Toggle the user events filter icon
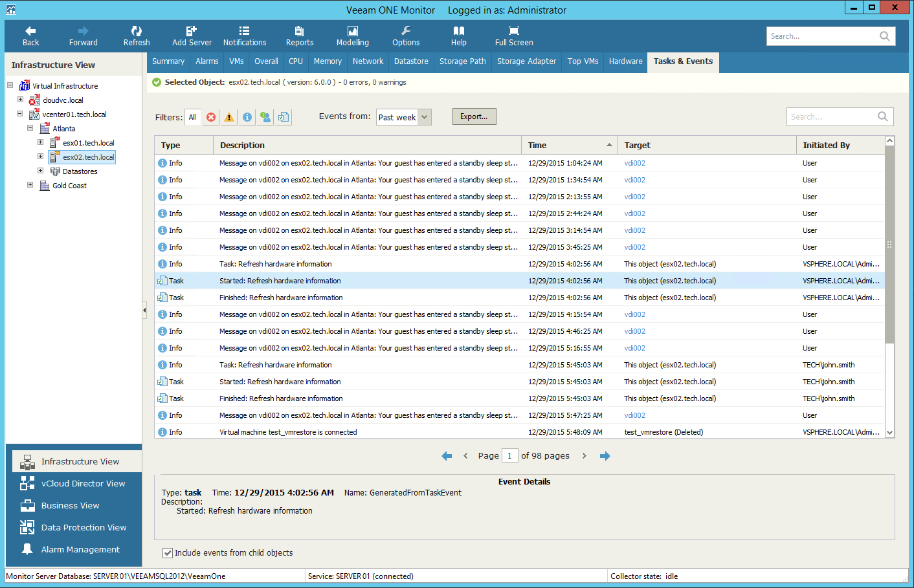 coord(265,117)
